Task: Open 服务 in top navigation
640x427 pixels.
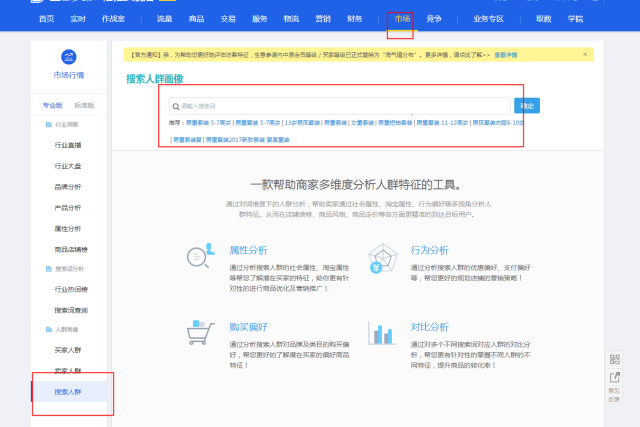Action: click(260, 19)
